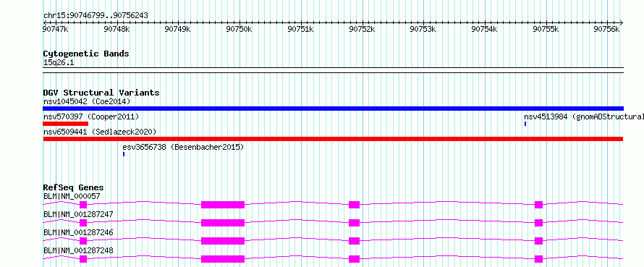Click BLM|NM_001287247 exon near 90755k
Viewport: 644px width, 267px height.
click(x=538, y=223)
